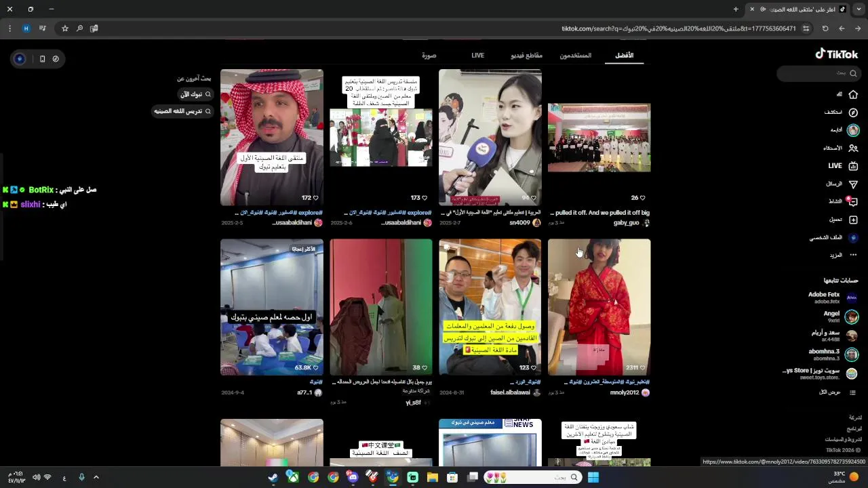The height and width of the screenshot is (488, 868).
Task: Open video 'أول حصه لمعلم صيني بتبوك'
Action: [271, 307]
